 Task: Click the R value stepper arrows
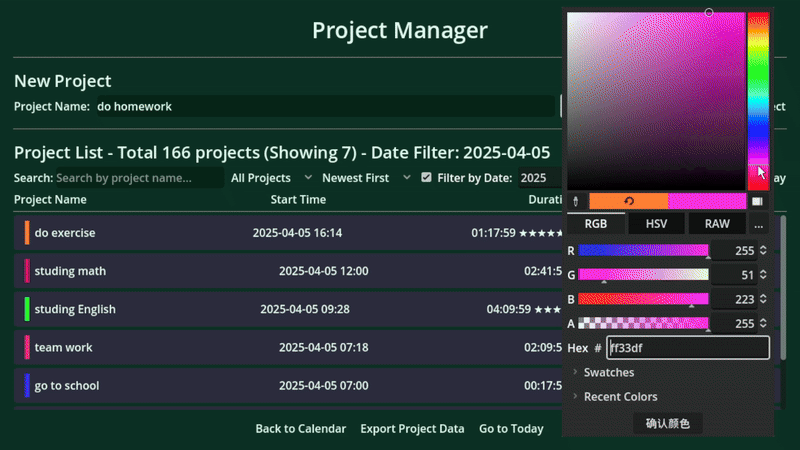(763, 251)
